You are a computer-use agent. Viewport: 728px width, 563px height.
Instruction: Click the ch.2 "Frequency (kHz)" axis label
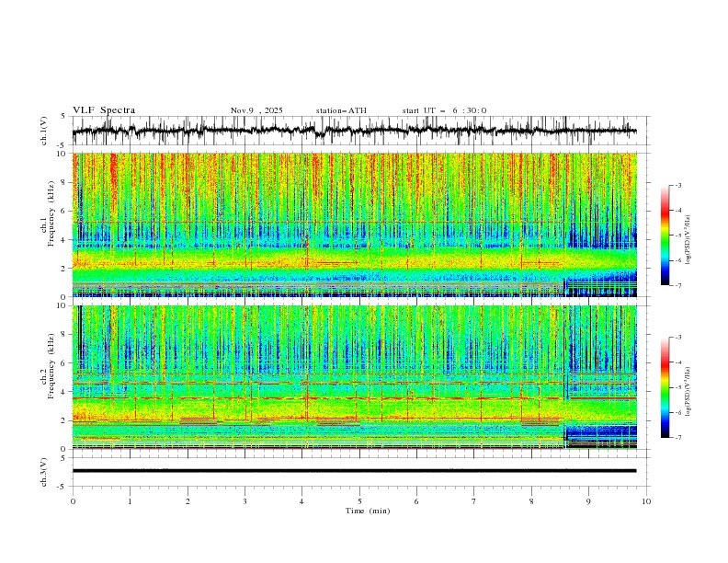pyautogui.click(x=51, y=366)
